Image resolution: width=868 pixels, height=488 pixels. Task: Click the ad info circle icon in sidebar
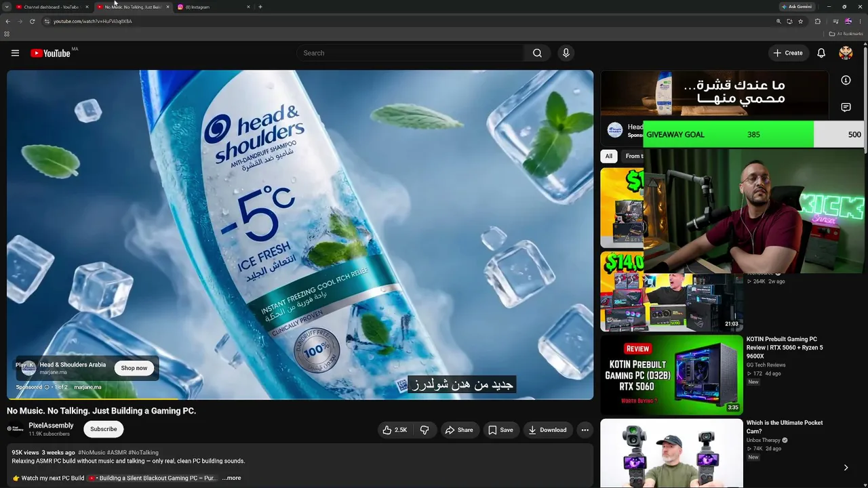(x=846, y=80)
